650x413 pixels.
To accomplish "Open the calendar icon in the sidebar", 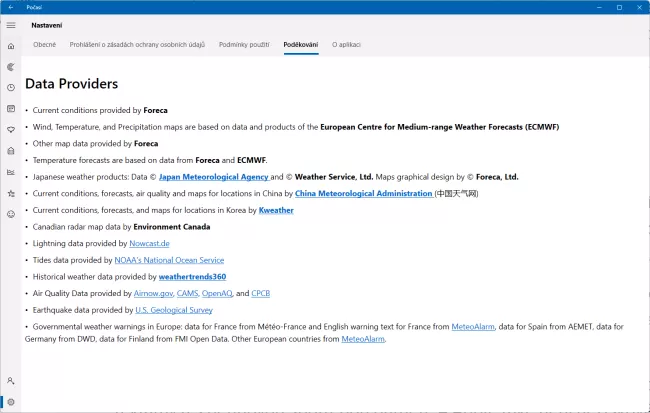I will point(11,109).
